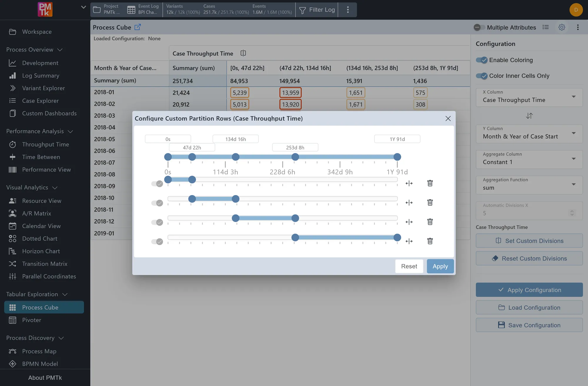Open the Process Cube pop-out link icon
Viewport: 588px width, 386px height.
[x=138, y=27]
